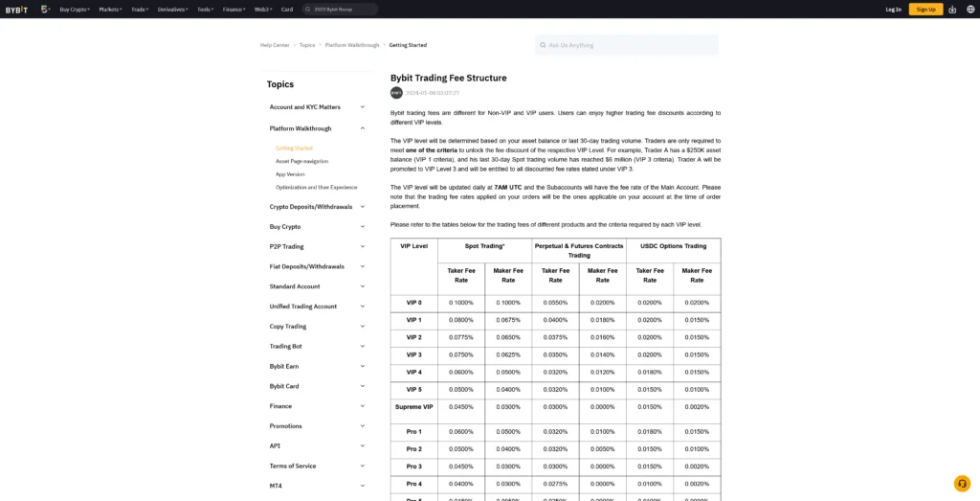The image size is (980, 501).
Task: Click the download app icon in header
Action: [x=952, y=10]
